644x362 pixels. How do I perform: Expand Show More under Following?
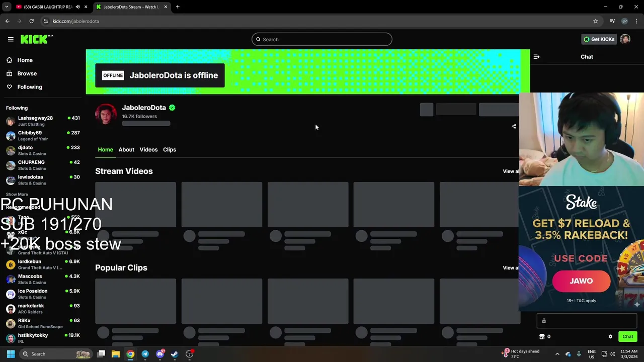pyautogui.click(x=17, y=194)
